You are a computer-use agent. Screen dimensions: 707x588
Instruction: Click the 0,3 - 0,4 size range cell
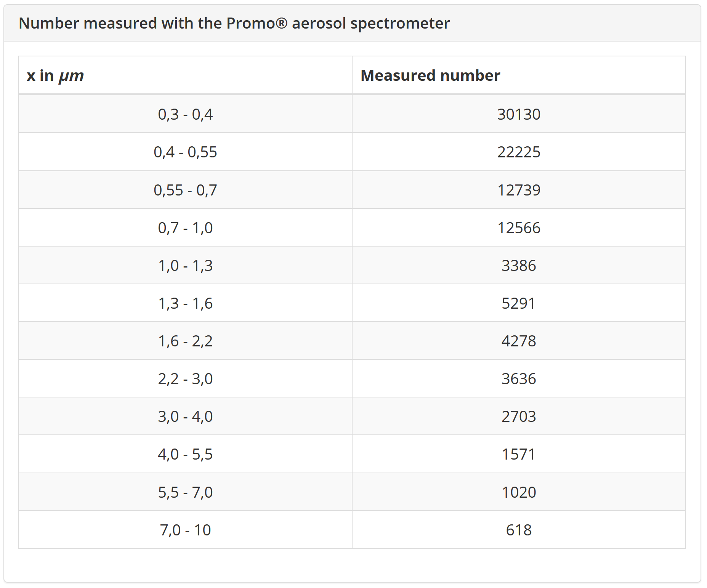point(185,114)
